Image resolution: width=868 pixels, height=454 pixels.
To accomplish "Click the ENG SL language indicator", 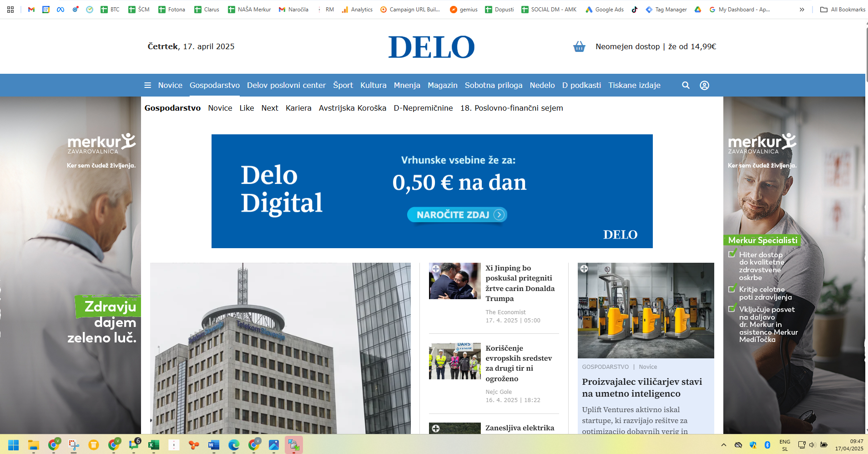I will [785, 445].
